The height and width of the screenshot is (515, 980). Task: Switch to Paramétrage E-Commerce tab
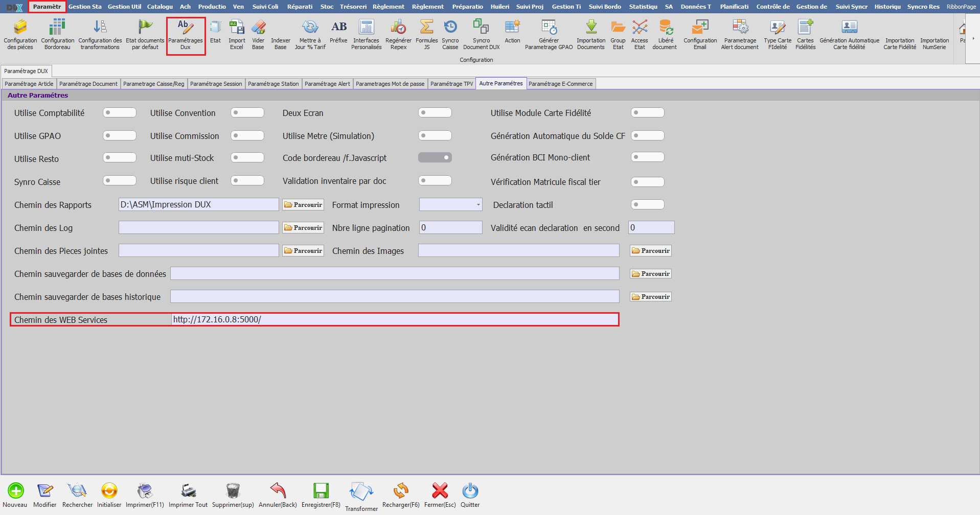[x=561, y=83]
